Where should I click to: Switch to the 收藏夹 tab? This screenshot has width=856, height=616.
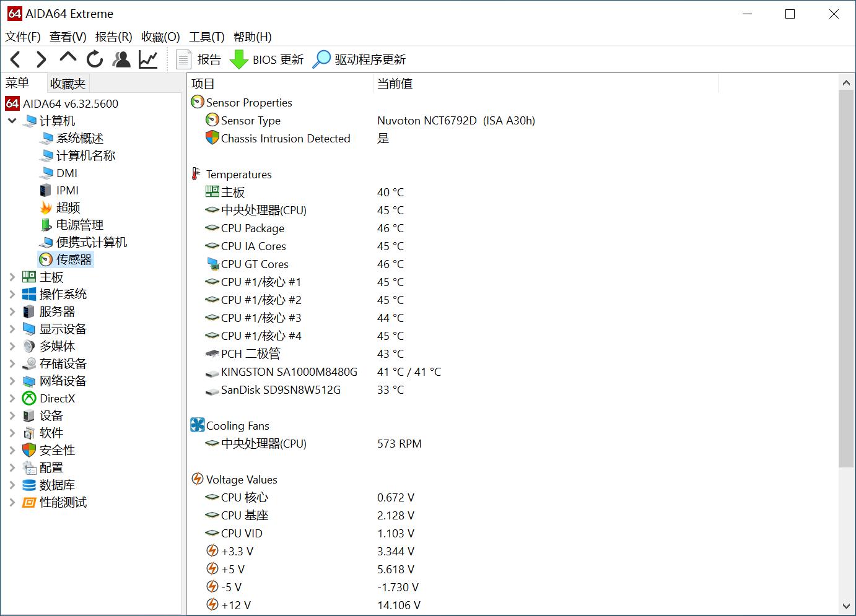tap(67, 82)
